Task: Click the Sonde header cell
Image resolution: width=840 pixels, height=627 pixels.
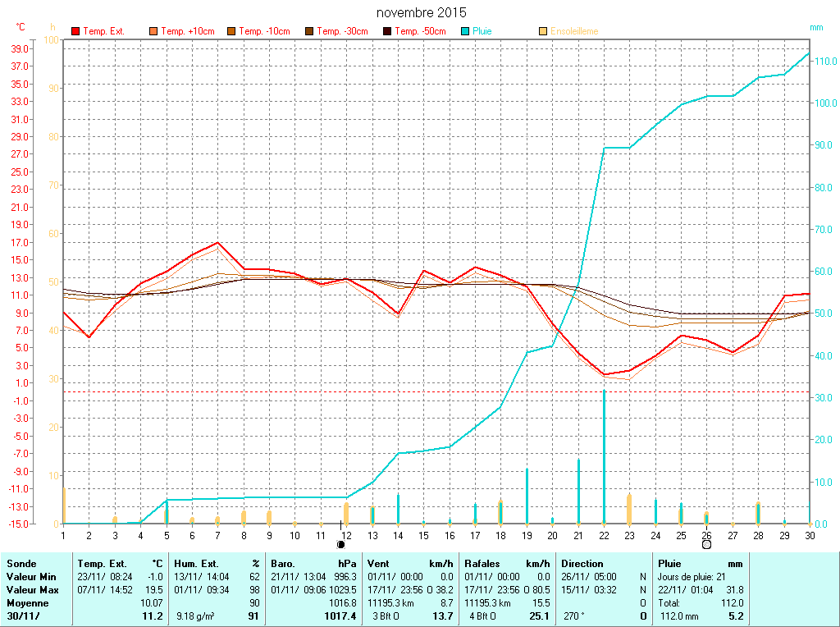Action: point(21,564)
